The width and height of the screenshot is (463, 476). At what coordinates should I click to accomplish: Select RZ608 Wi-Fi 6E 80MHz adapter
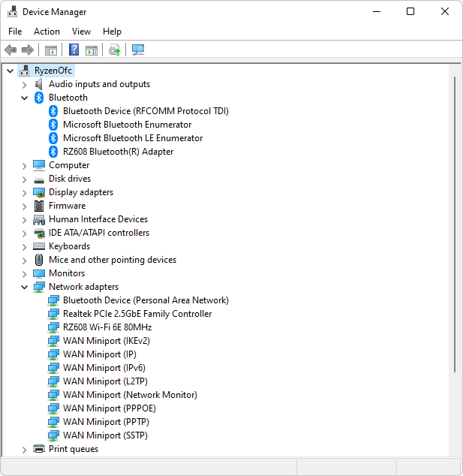point(107,327)
